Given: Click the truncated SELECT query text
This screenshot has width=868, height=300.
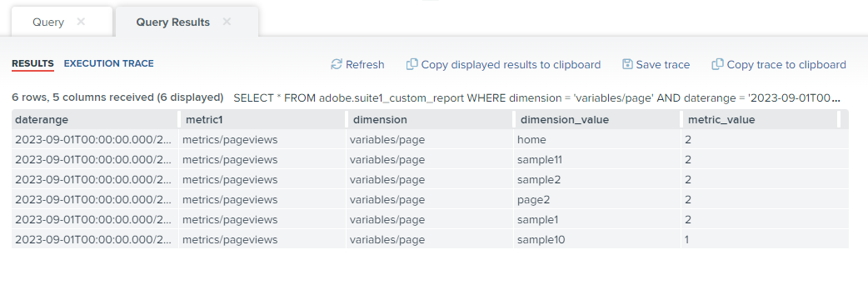Looking at the screenshot, I should (537, 98).
